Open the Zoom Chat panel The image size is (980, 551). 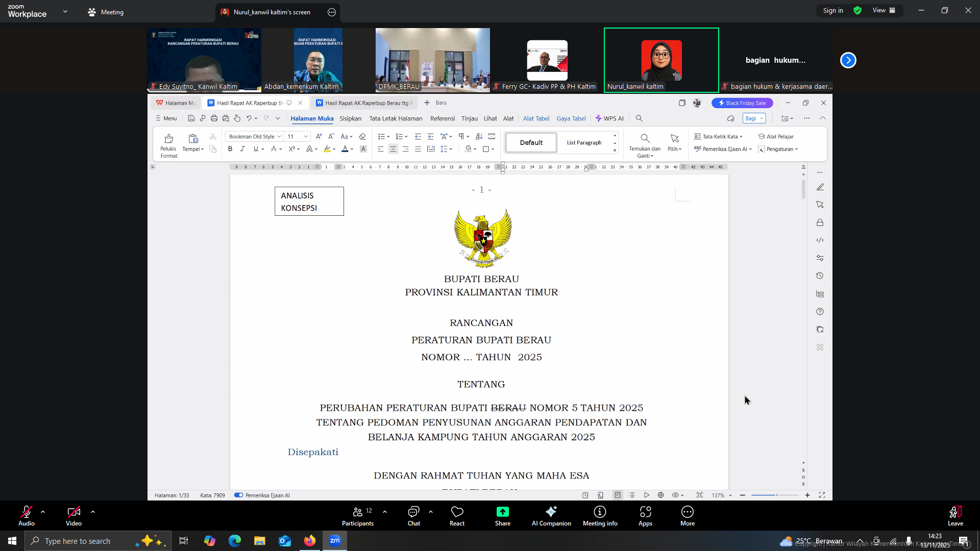[413, 512]
